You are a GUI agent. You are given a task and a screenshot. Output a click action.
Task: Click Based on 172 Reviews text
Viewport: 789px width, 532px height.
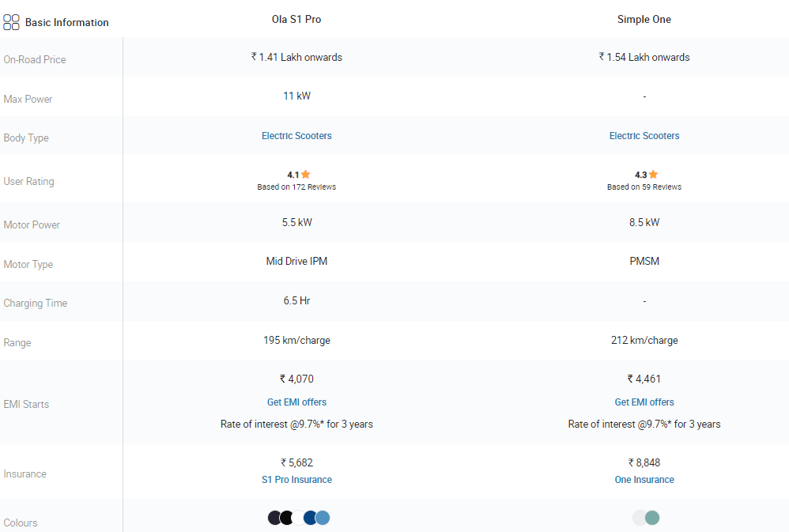tap(296, 187)
